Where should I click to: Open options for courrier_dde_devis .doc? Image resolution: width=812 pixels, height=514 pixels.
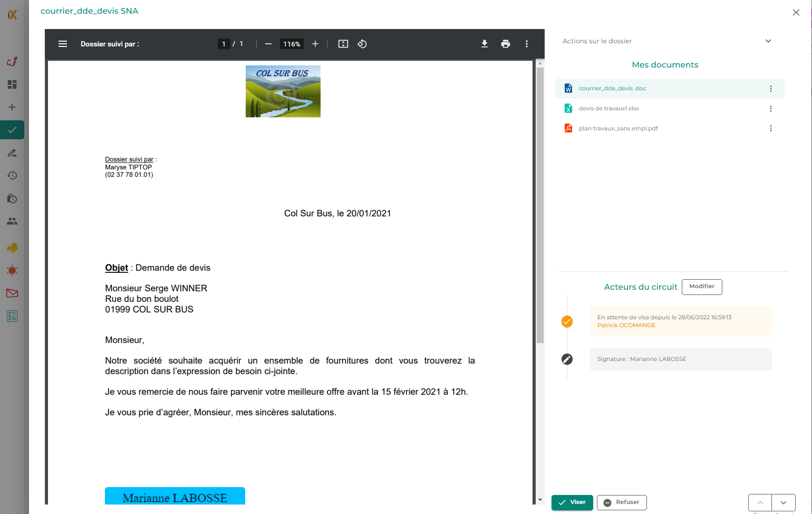click(771, 89)
